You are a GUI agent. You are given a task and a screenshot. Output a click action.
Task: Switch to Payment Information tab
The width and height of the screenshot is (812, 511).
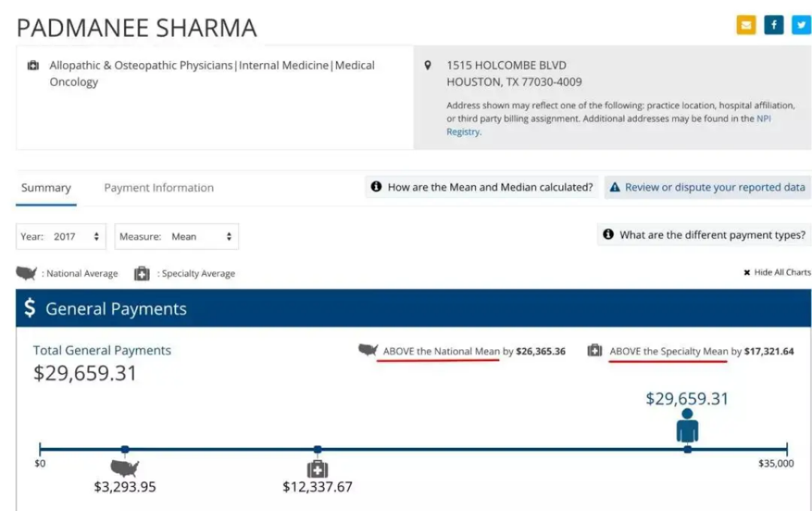pos(159,187)
